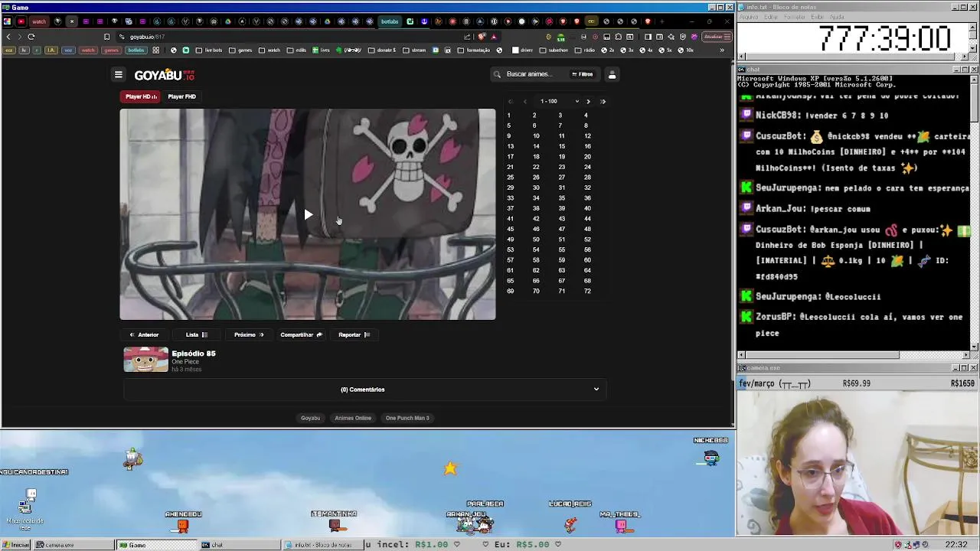This screenshot has height=551, width=980.
Task: Click the apps grid icon in bookmarks bar
Action: coord(156,51)
